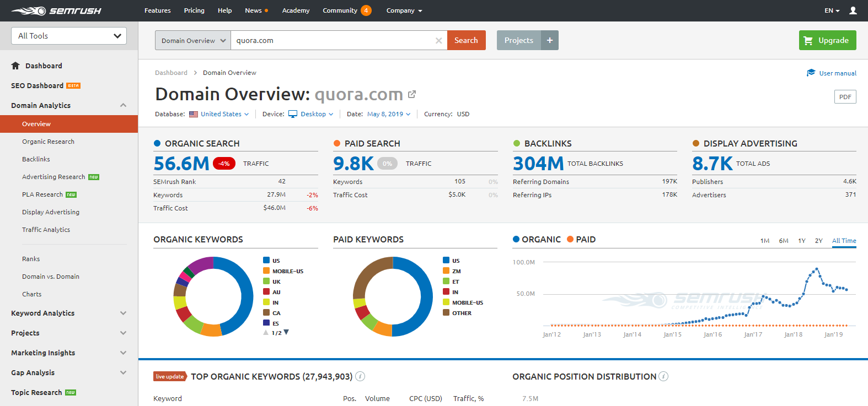Click the Community notification badge 4
868x406 pixels.
click(366, 10)
